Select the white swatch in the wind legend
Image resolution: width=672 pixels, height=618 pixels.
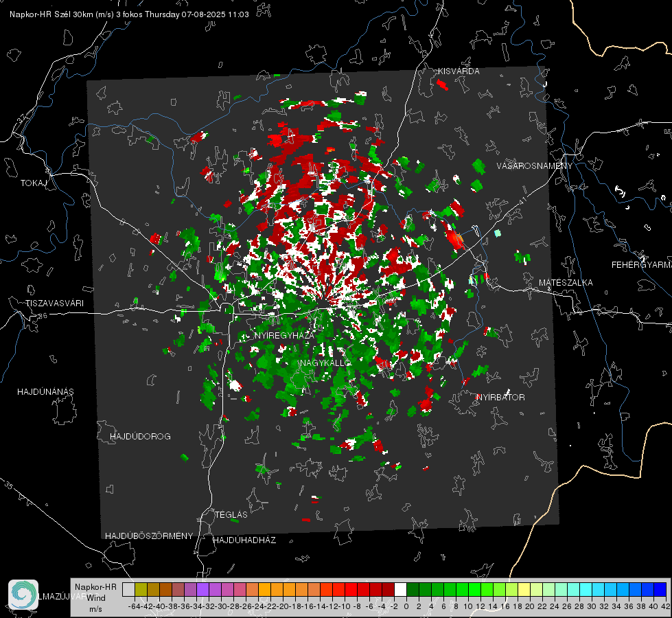pyautogui.click(x=400, y=589)
